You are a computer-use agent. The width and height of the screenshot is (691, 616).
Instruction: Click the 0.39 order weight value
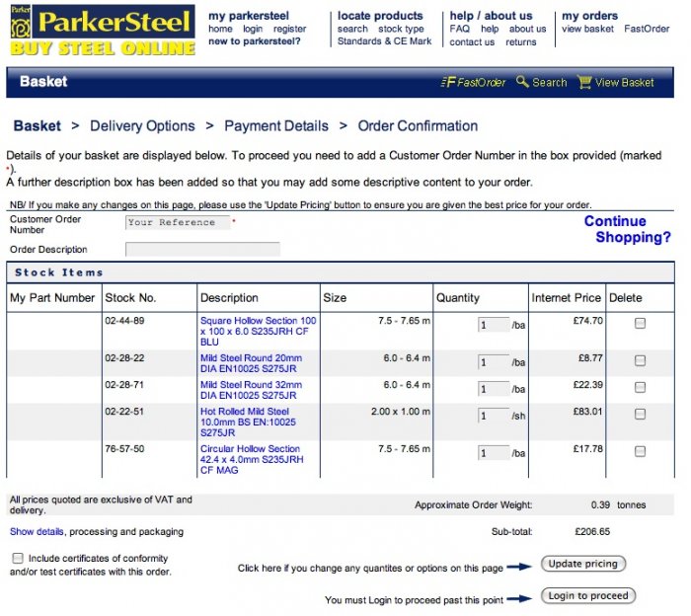pos(600,505)
